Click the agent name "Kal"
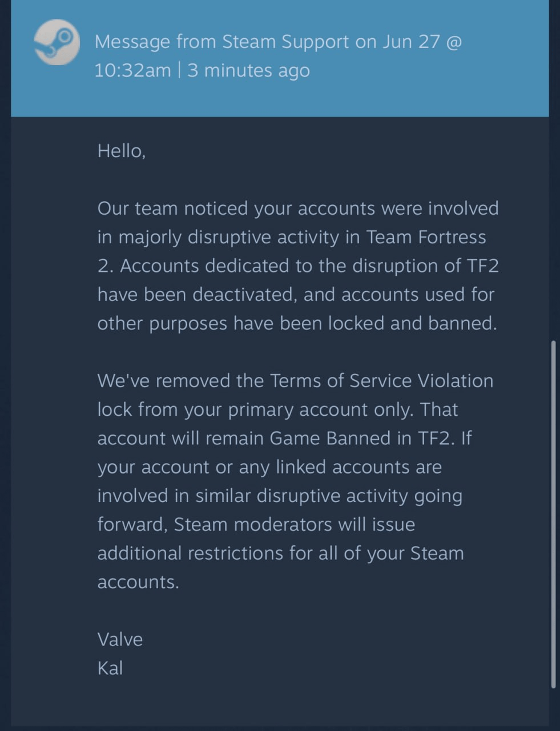Screen dimensions: 560x731 coord(110,668)
